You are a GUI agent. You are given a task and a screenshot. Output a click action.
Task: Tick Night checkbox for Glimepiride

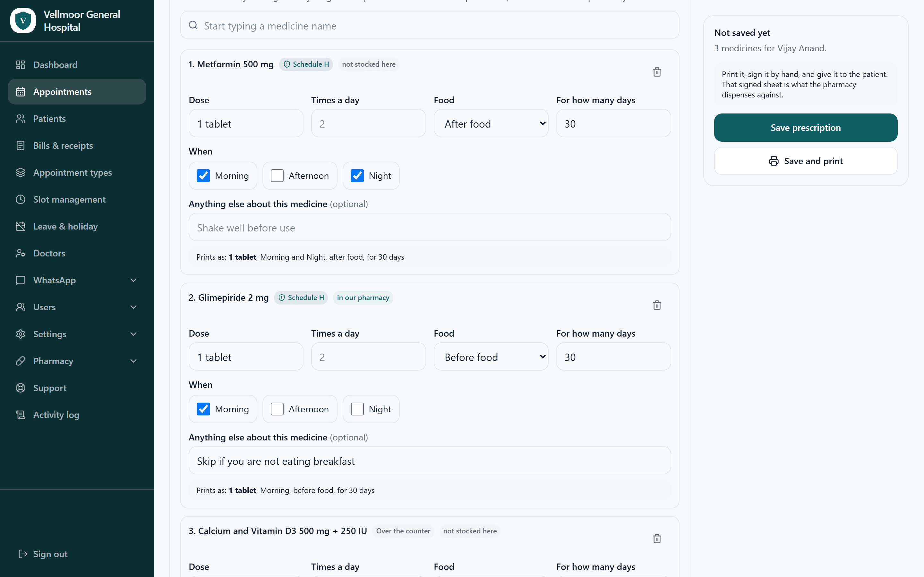coord(357,409)
